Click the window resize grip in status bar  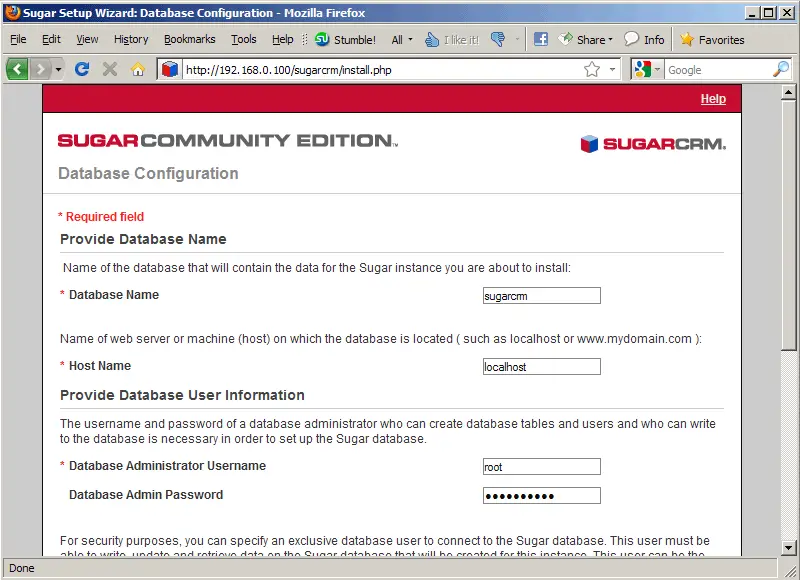(x=790, y=571)
